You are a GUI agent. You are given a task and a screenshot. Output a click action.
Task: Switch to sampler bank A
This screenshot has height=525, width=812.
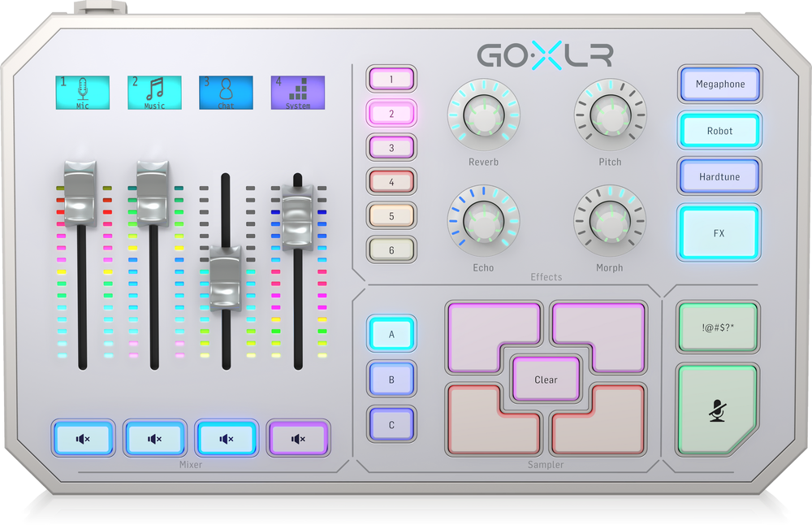391,333
